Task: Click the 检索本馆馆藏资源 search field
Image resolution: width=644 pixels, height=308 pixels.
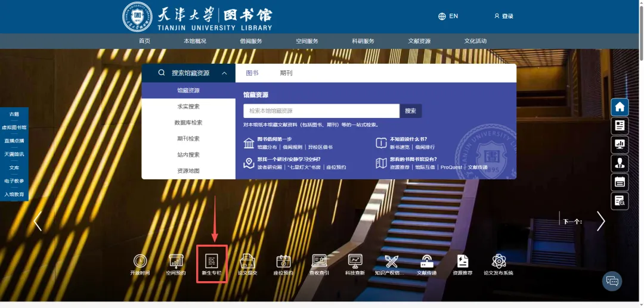Action: click(321, 111)
